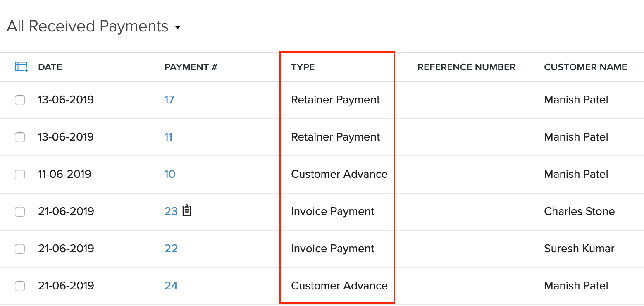Sort by the CUSTOMER NAME column header

pyautogui.click(x=585, y=67)
